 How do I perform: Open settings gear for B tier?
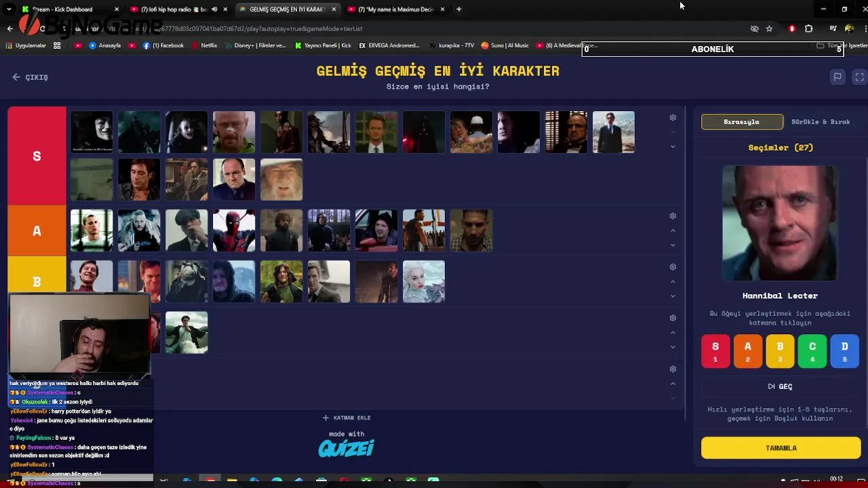(x=673, y=267)
